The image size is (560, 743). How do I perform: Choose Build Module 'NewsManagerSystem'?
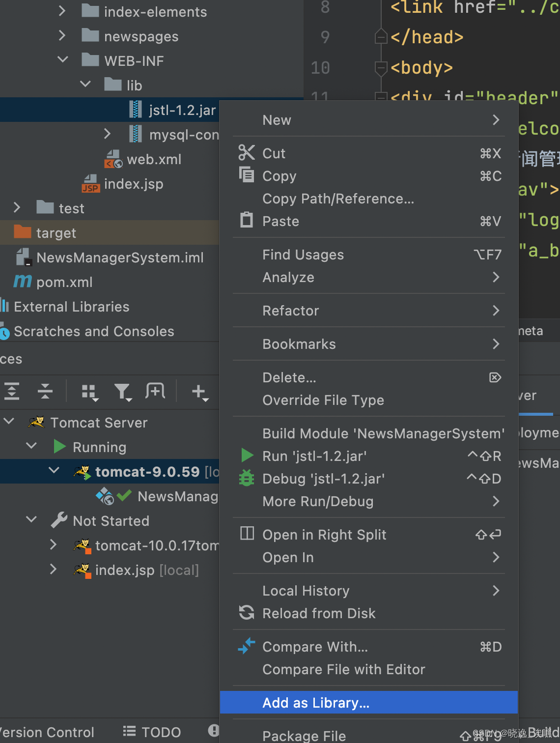point(368,433)
